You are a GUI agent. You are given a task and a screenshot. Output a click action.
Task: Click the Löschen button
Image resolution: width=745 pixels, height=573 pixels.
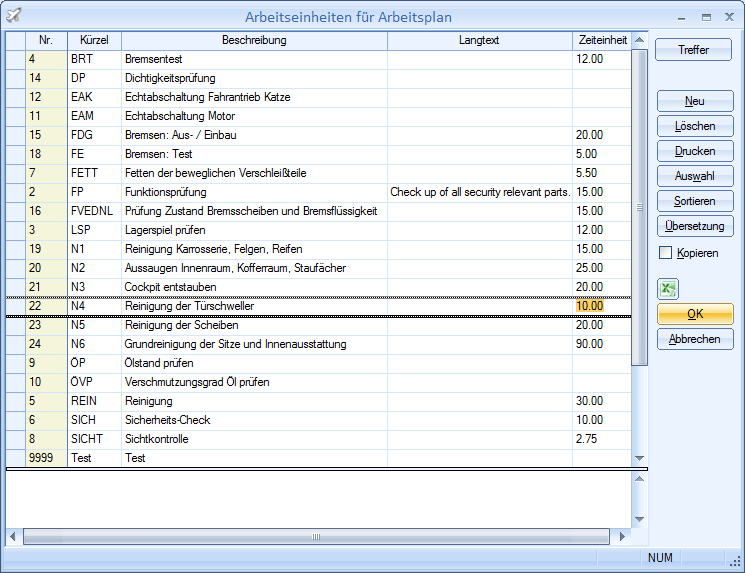pyautogui.click(x=695, y=126)
